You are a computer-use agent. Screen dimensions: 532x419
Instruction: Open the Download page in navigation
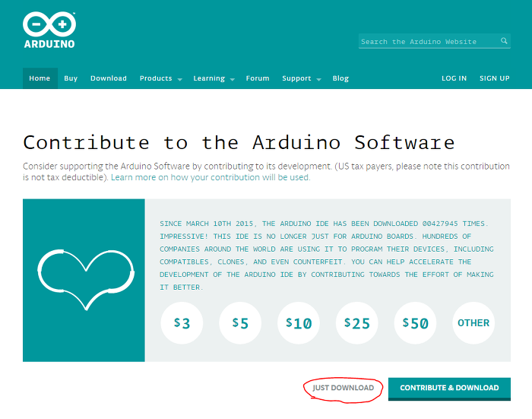(109, 78)
